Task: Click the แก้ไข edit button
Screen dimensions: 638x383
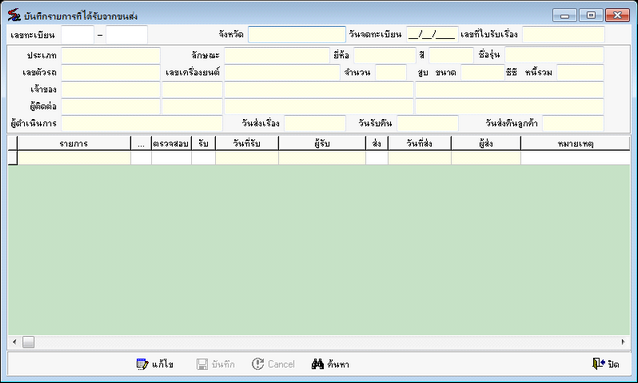Action: (x=155, y=364)
